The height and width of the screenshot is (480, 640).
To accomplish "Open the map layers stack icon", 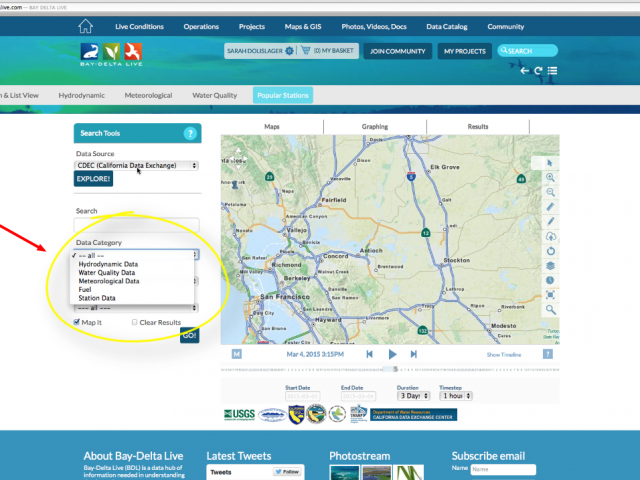I will (550, 266).
